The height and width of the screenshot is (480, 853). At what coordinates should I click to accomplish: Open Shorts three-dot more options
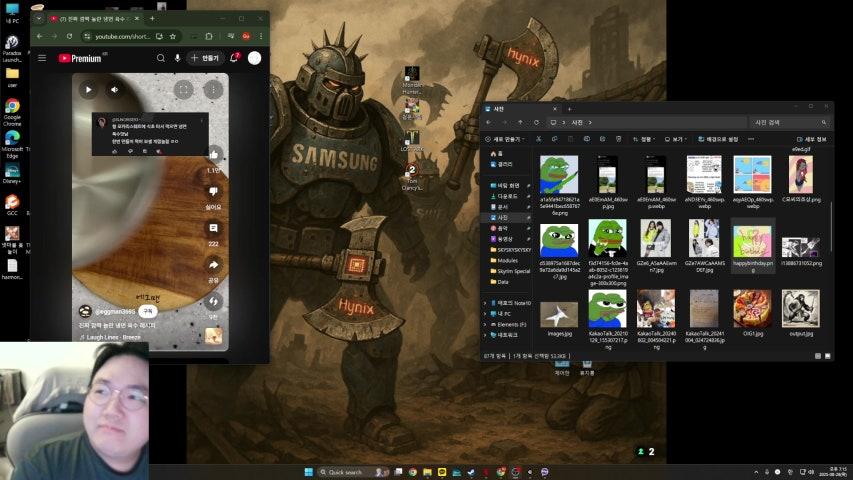[x=213, y=89]
